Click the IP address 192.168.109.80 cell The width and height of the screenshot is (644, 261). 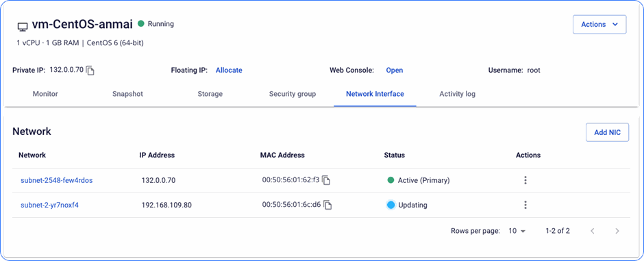[166, 205]
